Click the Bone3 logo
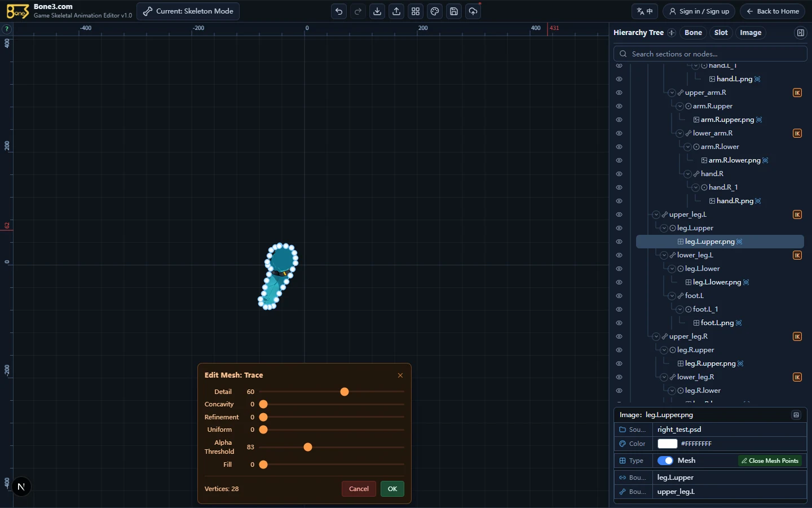Image resolution: width=812 pixels, height=508 pixels. tap(17, 11)
